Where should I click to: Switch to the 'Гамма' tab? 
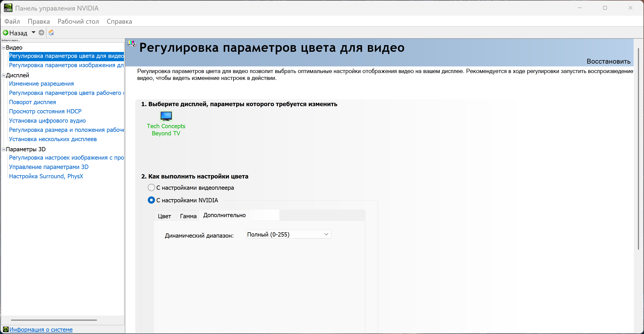click(188, 216)
